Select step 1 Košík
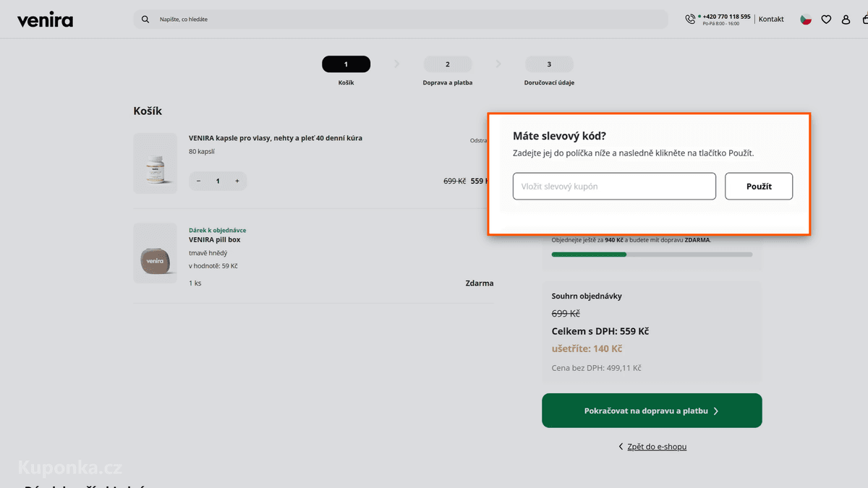The width and height of the screenshot is (868, 488). click(346, 64)
